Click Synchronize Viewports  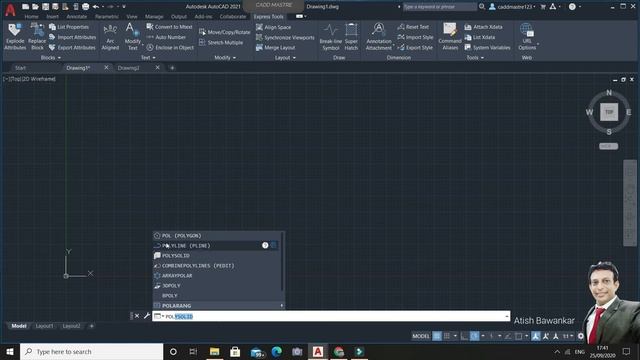point(285,38)
